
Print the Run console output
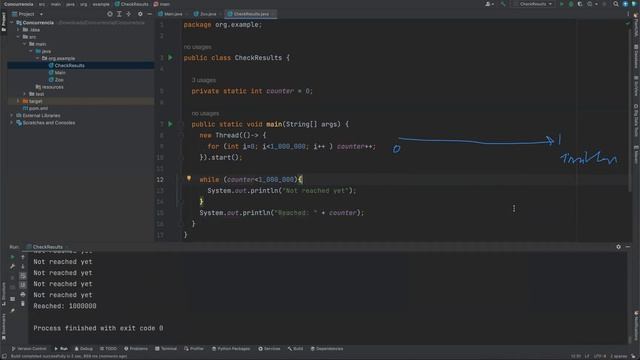tap(23, 294)
